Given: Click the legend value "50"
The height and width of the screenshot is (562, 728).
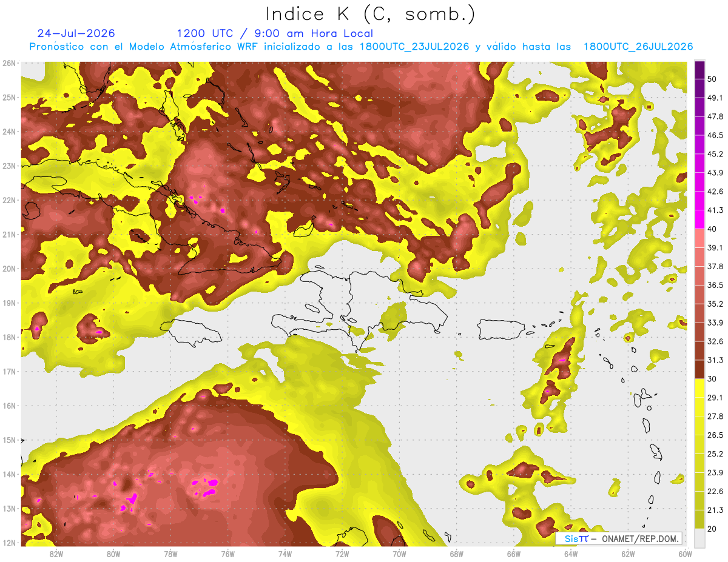Looking at the screenshot, I should pos(712,79).
